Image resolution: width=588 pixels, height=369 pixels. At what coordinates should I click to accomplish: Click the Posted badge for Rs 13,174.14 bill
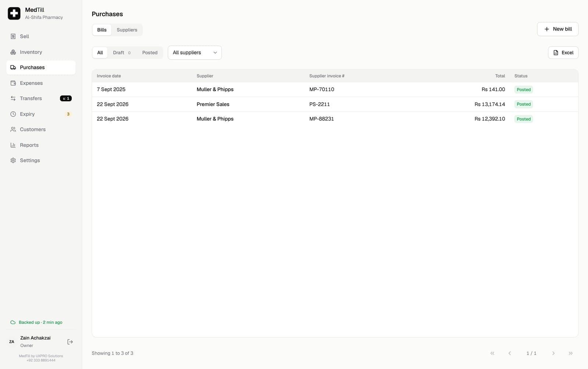[x=524, y=104]
